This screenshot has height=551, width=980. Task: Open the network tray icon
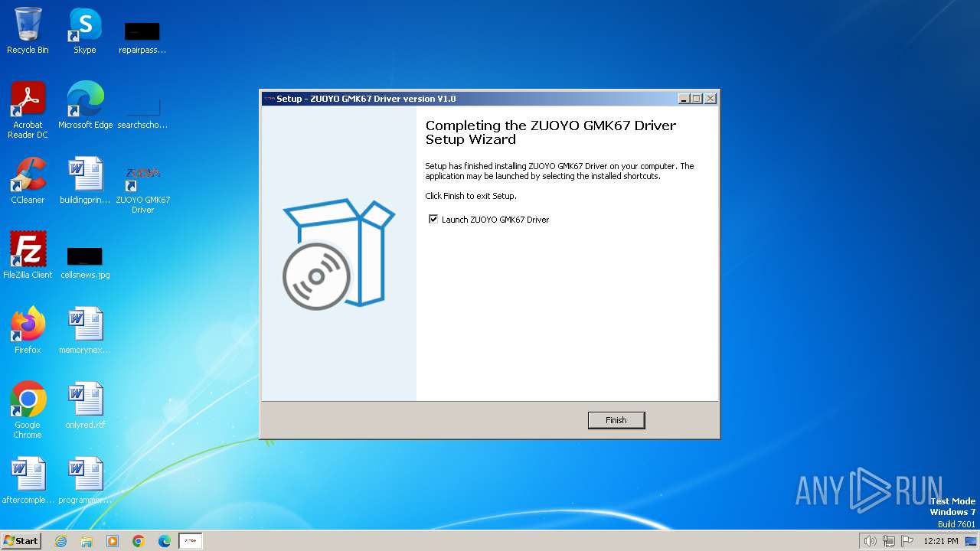[889, 541]
